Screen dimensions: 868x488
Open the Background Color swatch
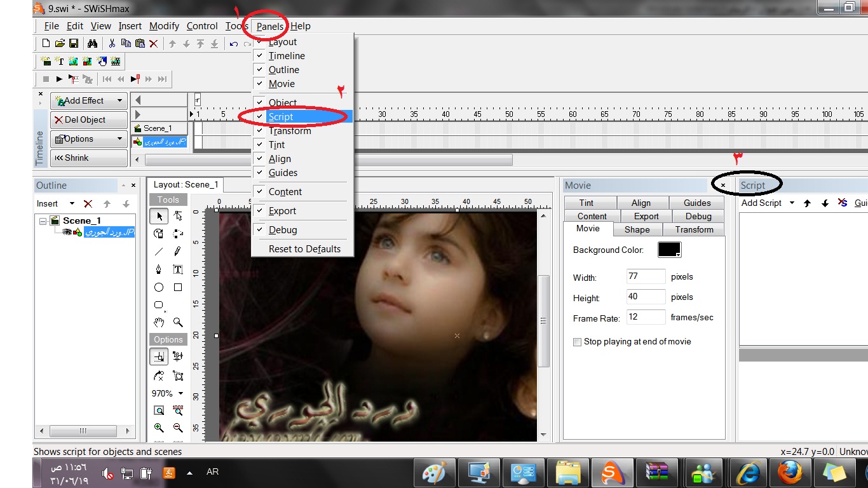click(669, 250)
